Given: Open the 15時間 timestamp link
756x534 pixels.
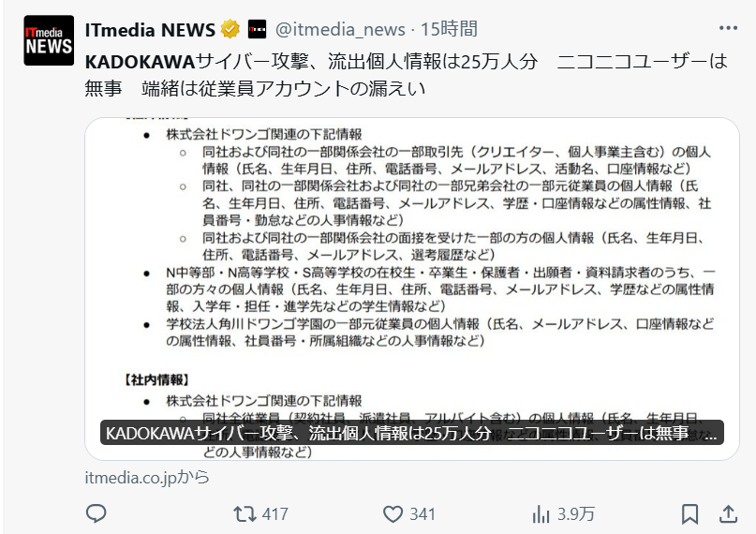Looking at the screenshot, I should tap(449, 29).
